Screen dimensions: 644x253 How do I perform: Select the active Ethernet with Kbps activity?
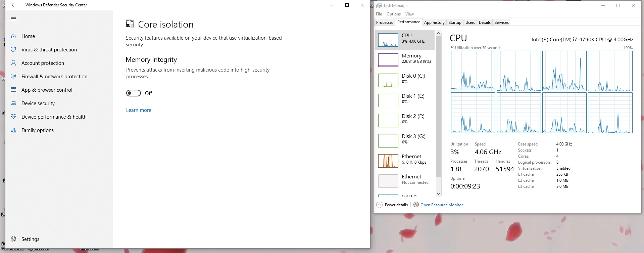tap(405, 161)
